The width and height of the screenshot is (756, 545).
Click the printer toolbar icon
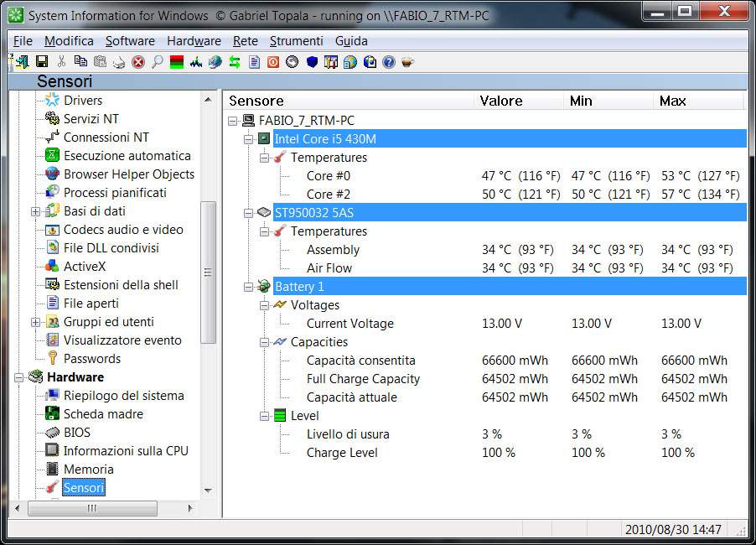pos(119,62)
